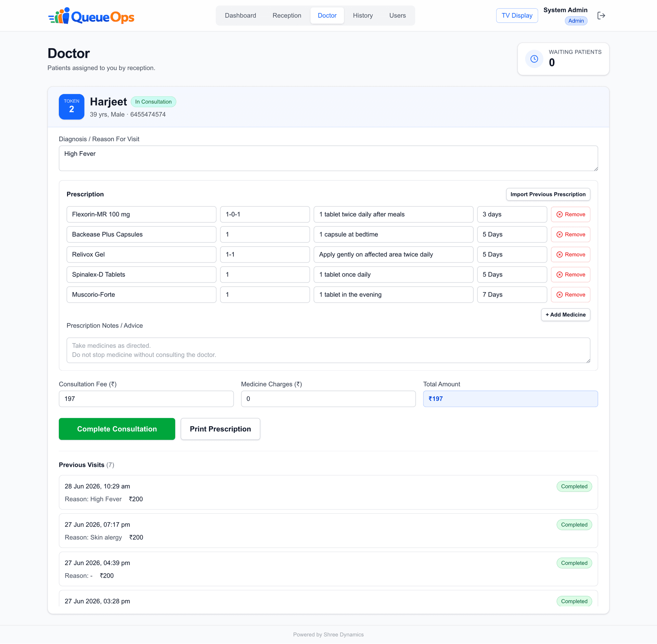The height and width of the screenshot is (644, 657).
Task: Open the 27 Jun 2026, 04:39 pm visit
Action: pyautogui.click(x=328, y=569)
